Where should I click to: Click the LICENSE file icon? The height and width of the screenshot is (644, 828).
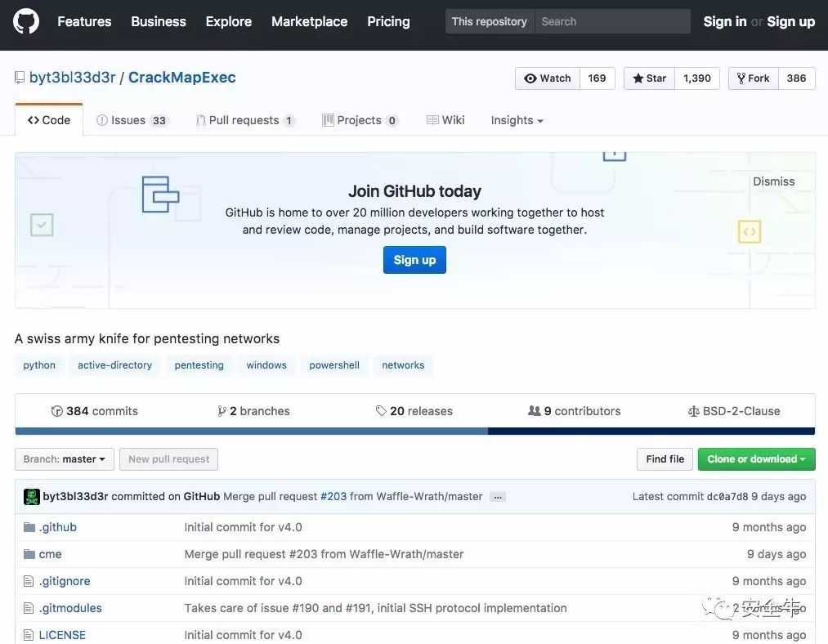(x=29, y=635)
